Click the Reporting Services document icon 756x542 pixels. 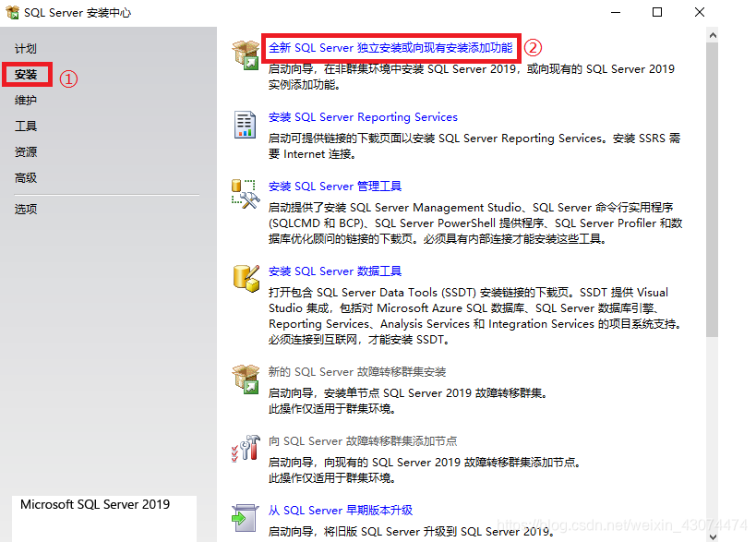[x=245, y=125]
